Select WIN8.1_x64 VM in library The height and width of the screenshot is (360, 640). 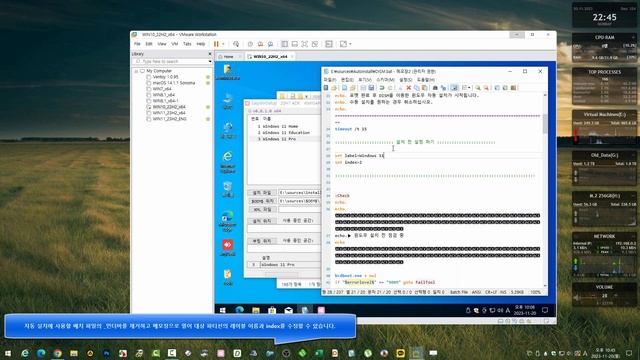(163, 95)
